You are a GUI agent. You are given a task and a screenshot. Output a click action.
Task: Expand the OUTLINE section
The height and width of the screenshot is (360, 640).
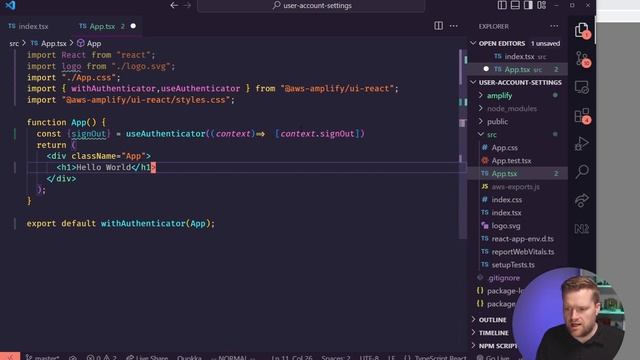point(492,320)
